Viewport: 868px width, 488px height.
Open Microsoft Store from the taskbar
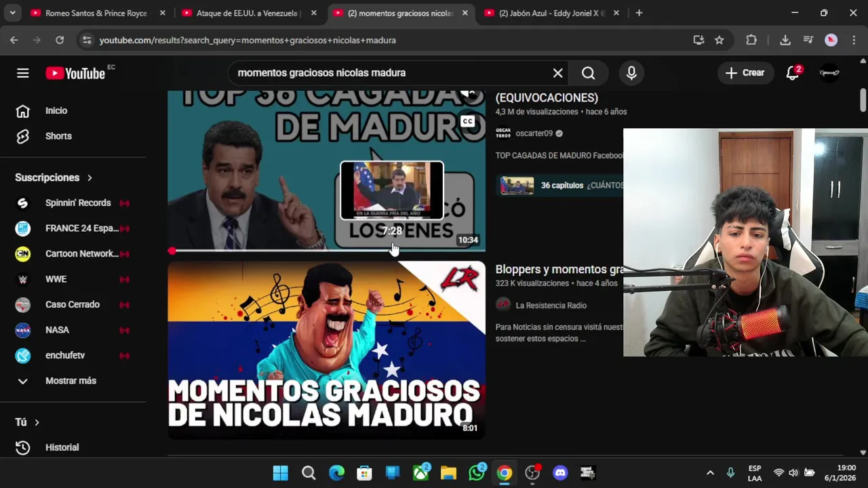click(364, 472)
